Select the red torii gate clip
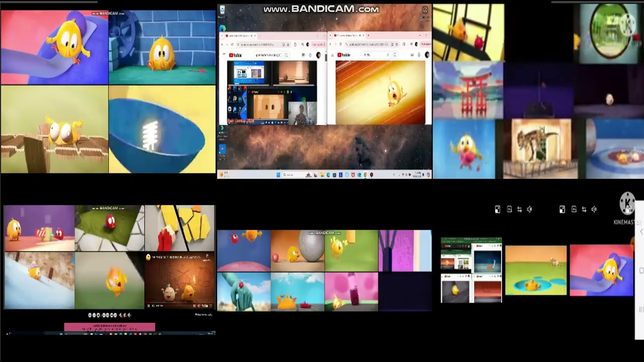 [x=468, y=91]
